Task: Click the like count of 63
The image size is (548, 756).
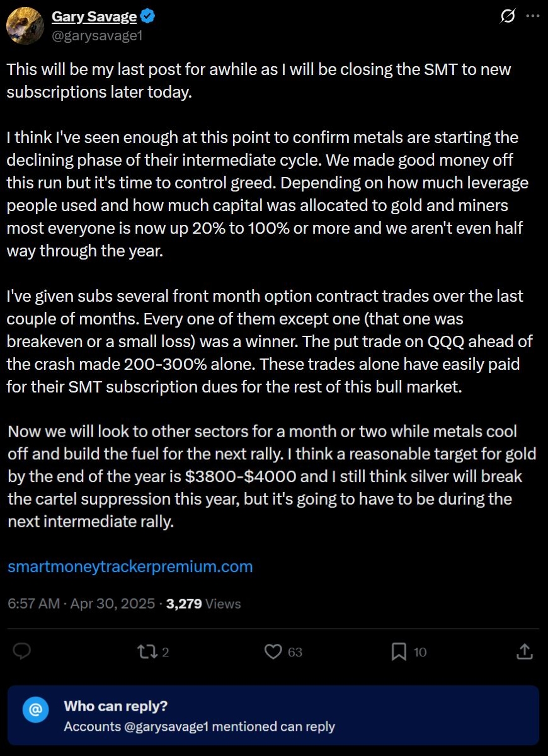Action: 295,653
